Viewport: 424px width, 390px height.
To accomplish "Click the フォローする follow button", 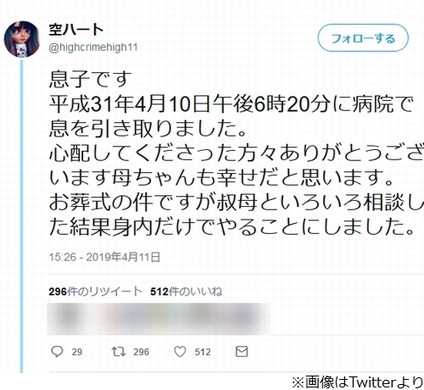I will (363, 38).
